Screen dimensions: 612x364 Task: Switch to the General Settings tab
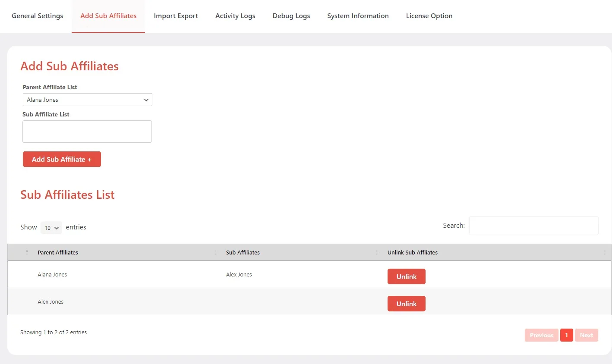click(37, 16)
